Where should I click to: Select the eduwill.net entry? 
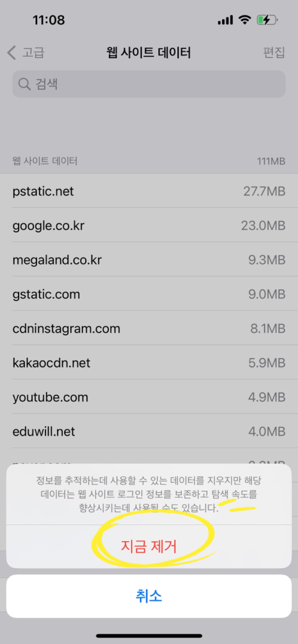tap(149, 431)
